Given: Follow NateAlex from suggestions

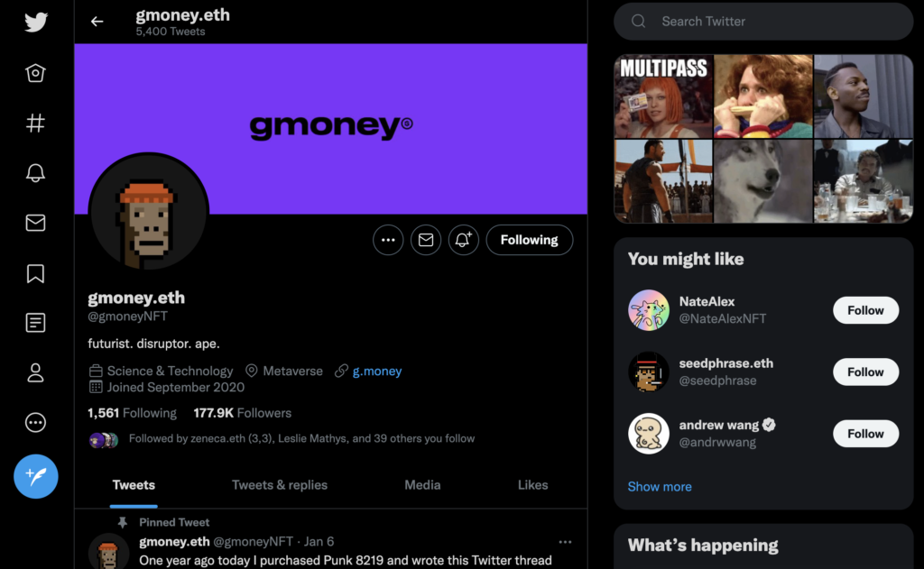Looking at the screenshot, I should tap(865, 310).
